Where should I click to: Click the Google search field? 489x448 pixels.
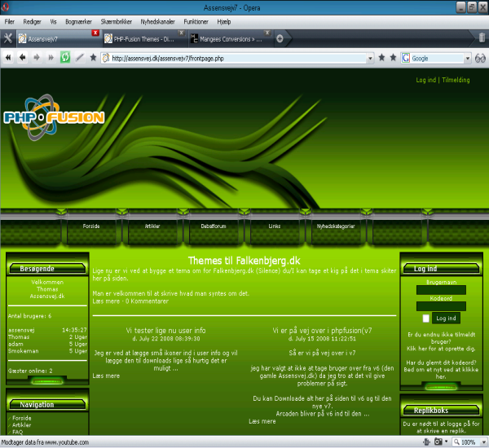coord(437,59)
